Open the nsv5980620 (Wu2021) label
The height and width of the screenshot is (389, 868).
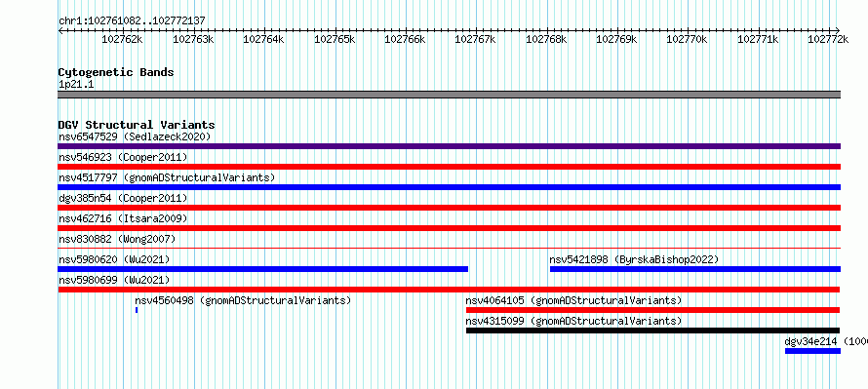[114, 259]
